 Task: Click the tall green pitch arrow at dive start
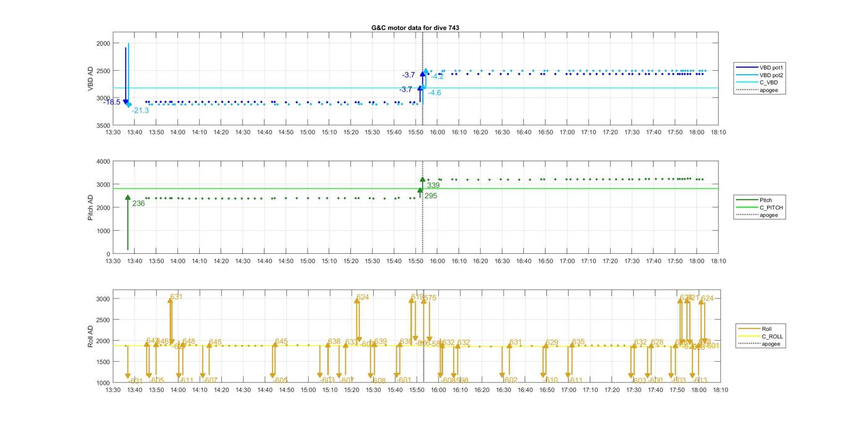click(128, 222)
